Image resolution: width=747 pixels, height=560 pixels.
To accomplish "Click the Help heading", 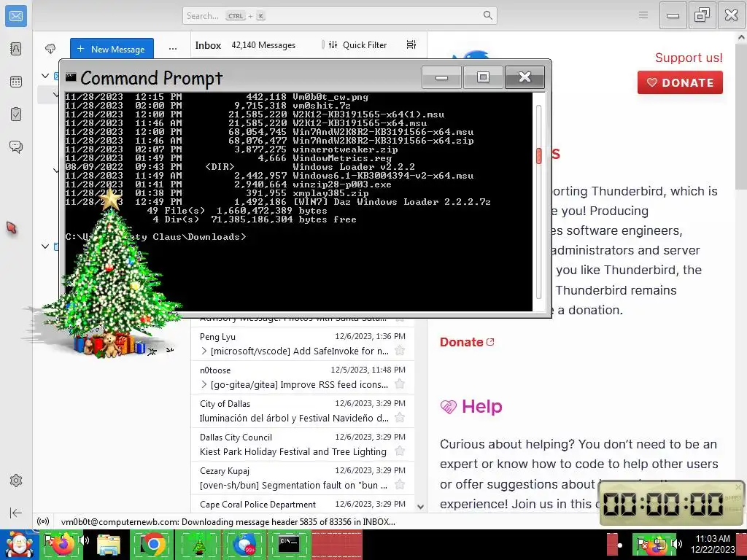I will coord(481,406).
